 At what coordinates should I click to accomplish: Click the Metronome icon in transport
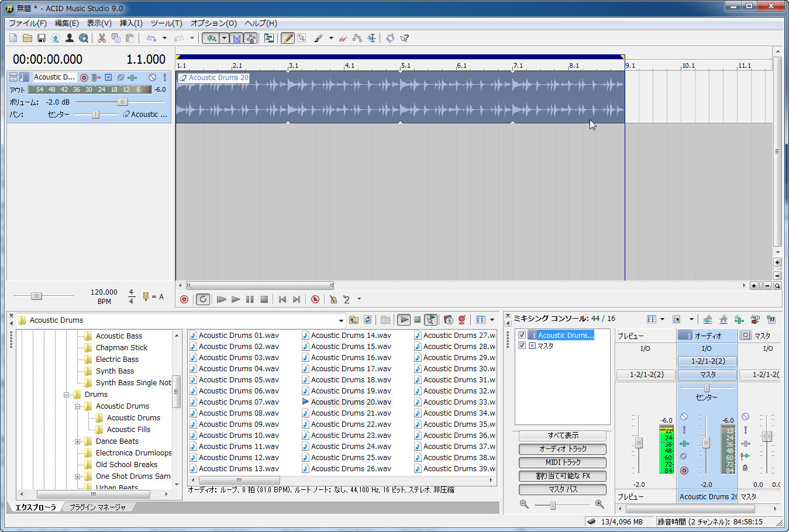pyautogui.click(x=333, y=299)
